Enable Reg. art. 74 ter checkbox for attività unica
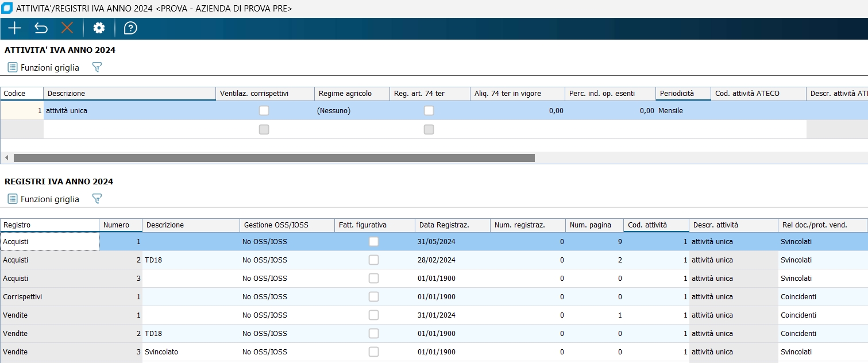 [x=429, y=111]
